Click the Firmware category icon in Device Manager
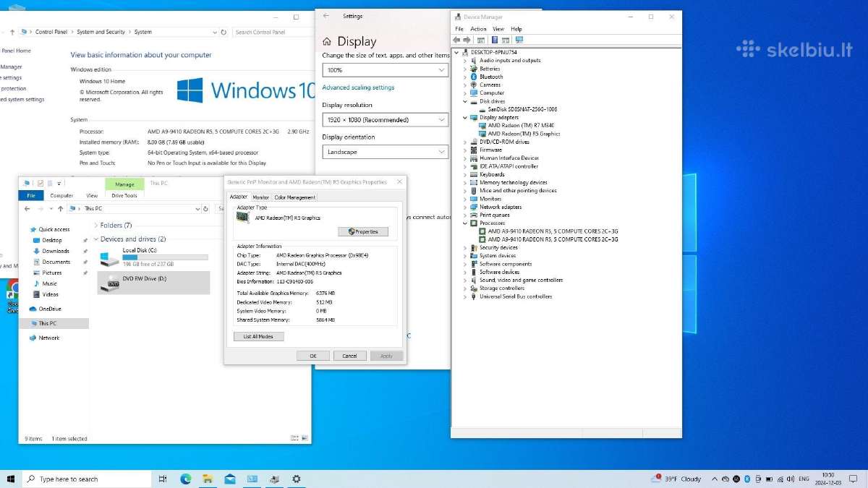The width and height of the screenshot is (868, 488). [474, 150]
